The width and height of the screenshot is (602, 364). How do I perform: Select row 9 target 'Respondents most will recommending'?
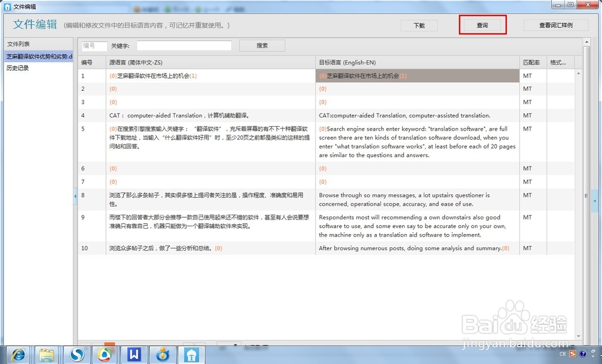(x=418, y=226)
